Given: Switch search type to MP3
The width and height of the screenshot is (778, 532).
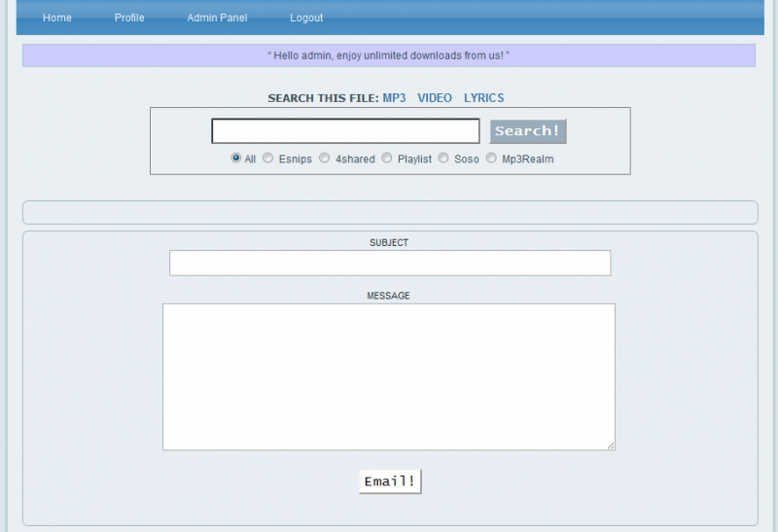Looking at the screenshot, I should click(x=394, y=98).
